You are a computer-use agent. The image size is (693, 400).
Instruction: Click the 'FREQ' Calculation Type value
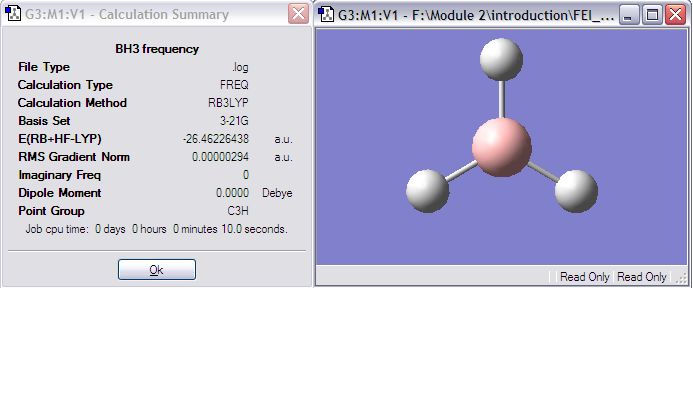[234, 84]
